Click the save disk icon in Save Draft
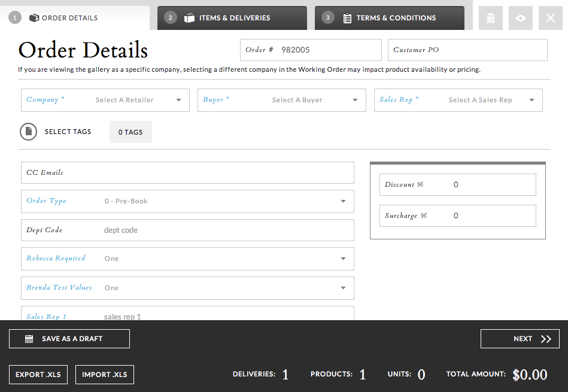 click(29, 339)
